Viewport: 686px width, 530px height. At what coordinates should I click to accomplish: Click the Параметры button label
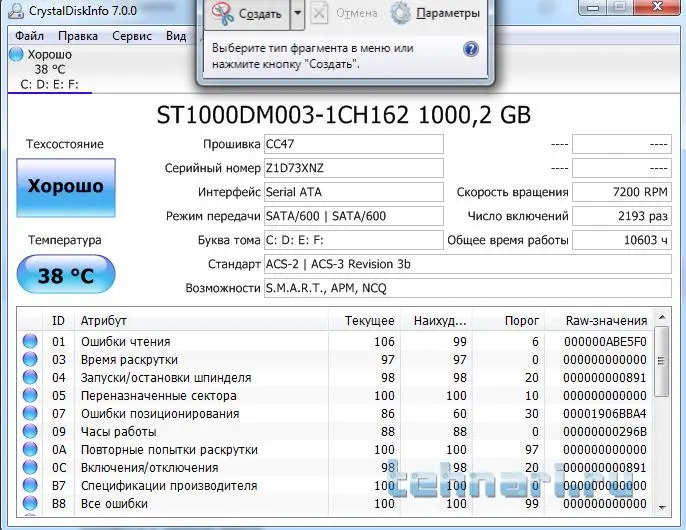tap(448, 13)
